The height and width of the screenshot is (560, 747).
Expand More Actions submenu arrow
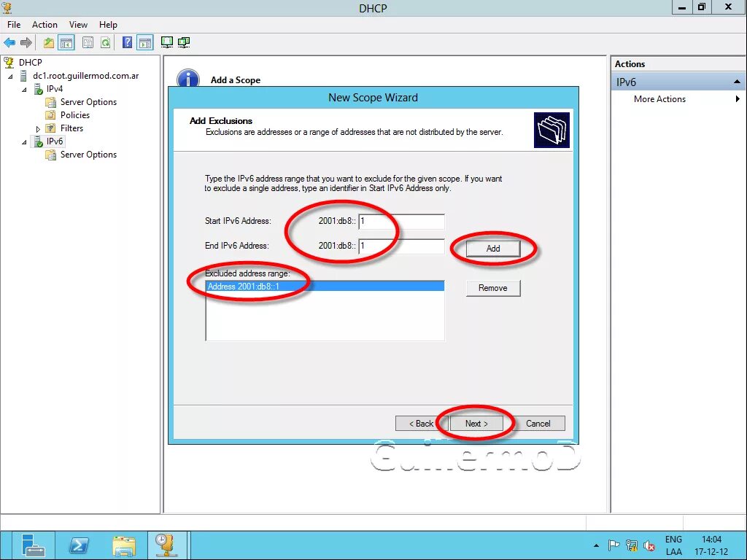pos(738,99)
